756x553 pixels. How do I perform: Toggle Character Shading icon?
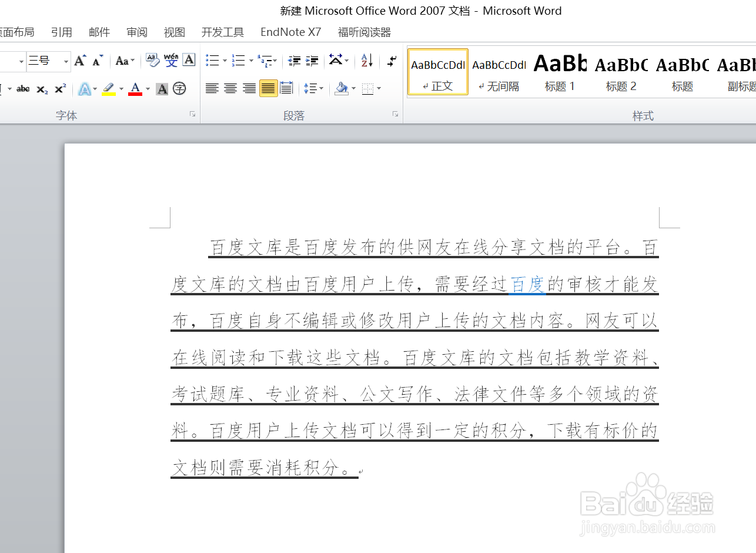click(x=162, y=89)
